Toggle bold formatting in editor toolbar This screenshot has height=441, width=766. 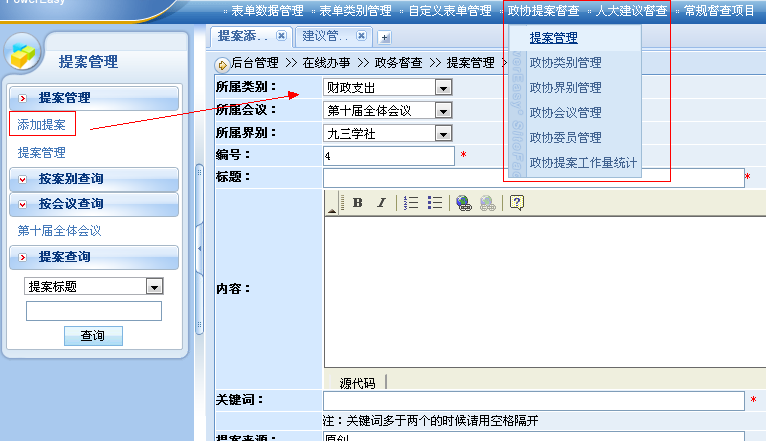pos(357,203)
